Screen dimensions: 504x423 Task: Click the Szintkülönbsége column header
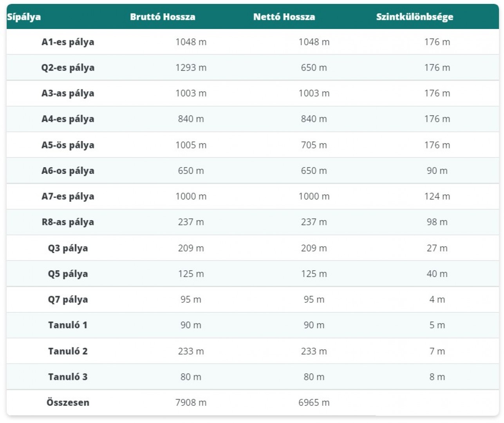[x=414, y=17]
